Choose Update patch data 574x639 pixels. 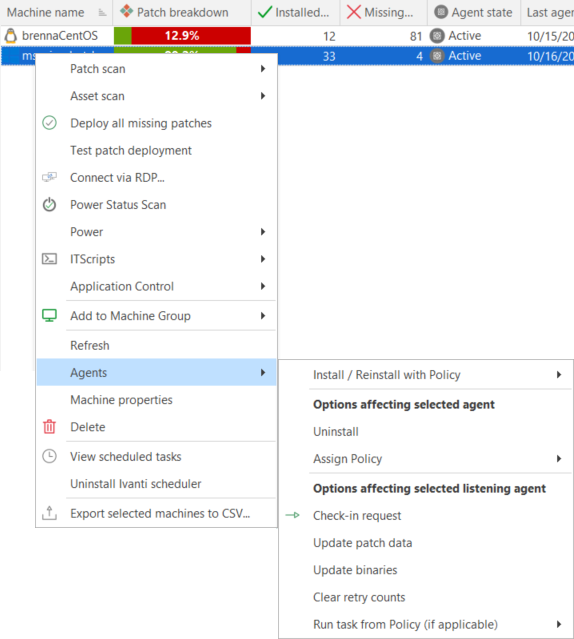click(x=426, y=543)
